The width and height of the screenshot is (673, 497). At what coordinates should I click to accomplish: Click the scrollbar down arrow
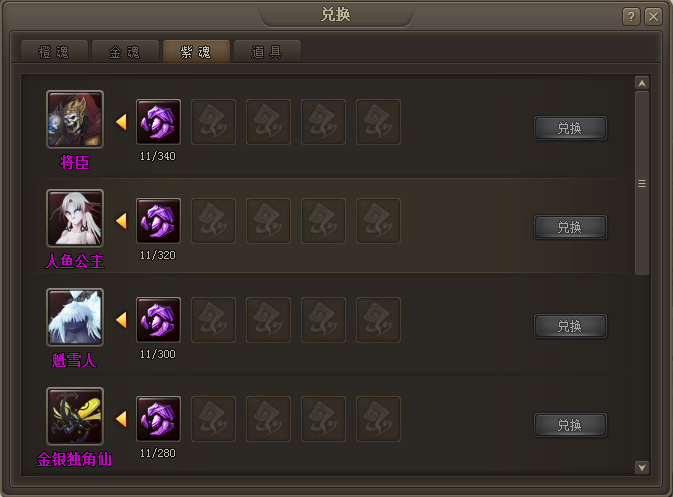pos(642,467)
